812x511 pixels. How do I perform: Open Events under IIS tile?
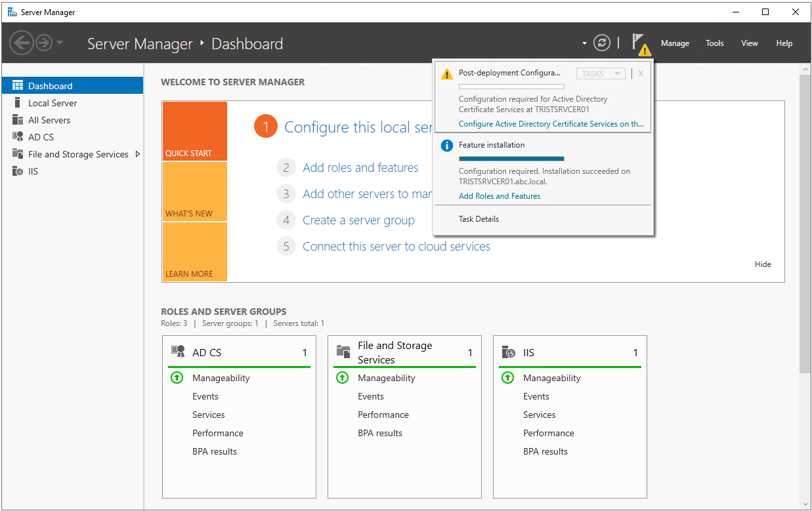pyautogui.click(x=536, y=396)
